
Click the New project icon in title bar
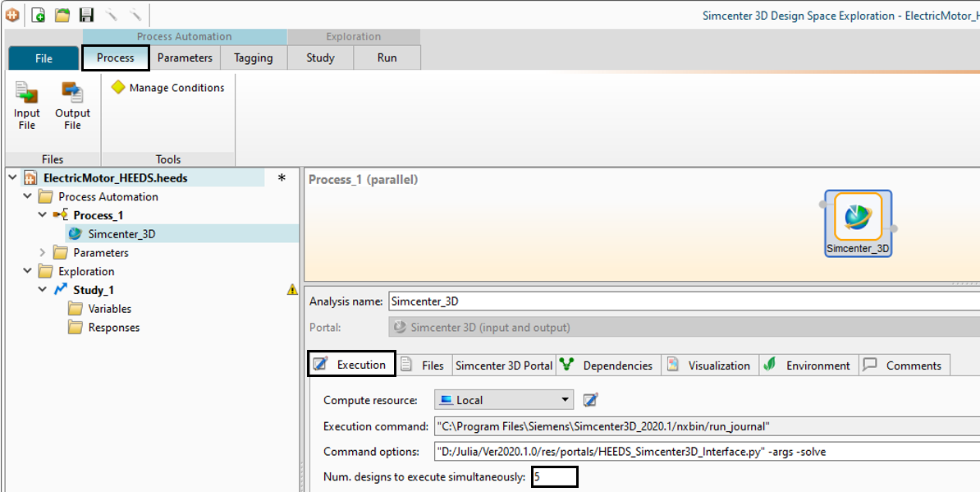click(x=38, y=15)
